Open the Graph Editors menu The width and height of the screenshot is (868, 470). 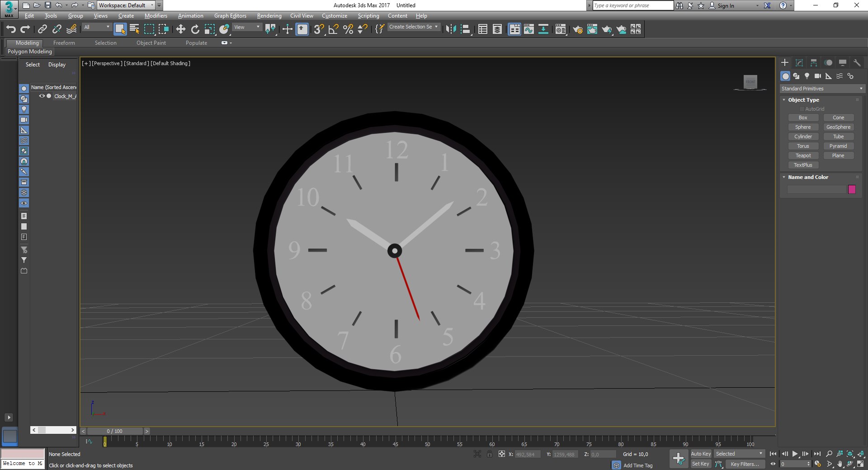coord(230,16)
